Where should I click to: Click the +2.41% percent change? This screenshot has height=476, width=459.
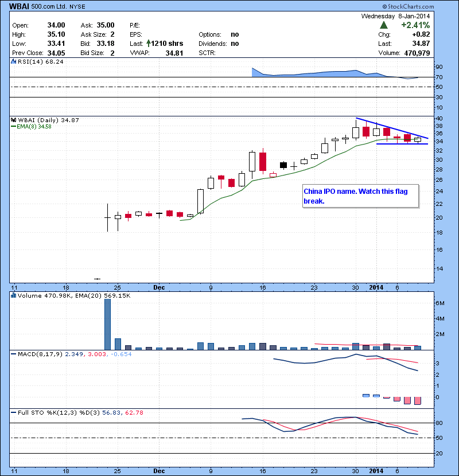point(415,25)
